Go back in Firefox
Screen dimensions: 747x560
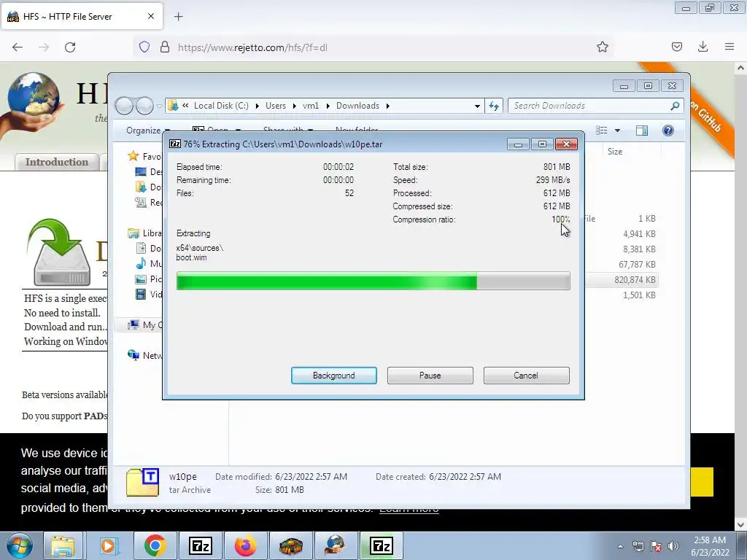coord(18,47)
